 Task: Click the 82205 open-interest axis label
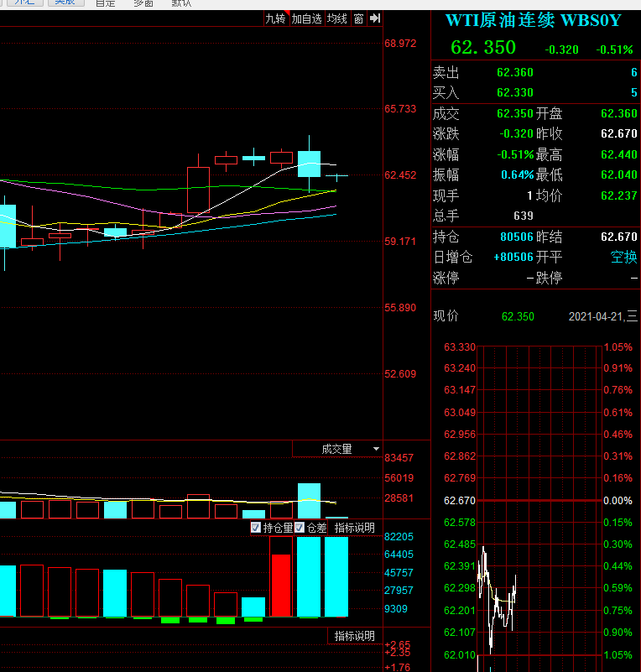tap(399, 537)
